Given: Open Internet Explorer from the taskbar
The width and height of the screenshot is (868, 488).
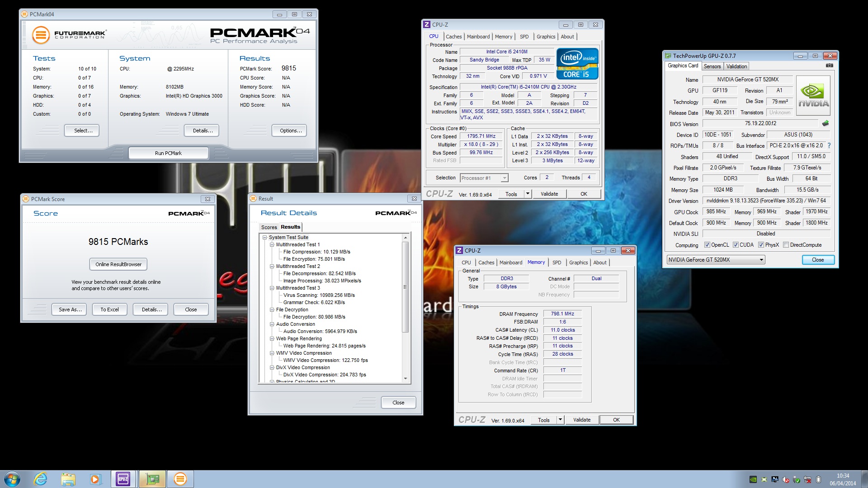Looking at the screenshot, I should 41,479.
